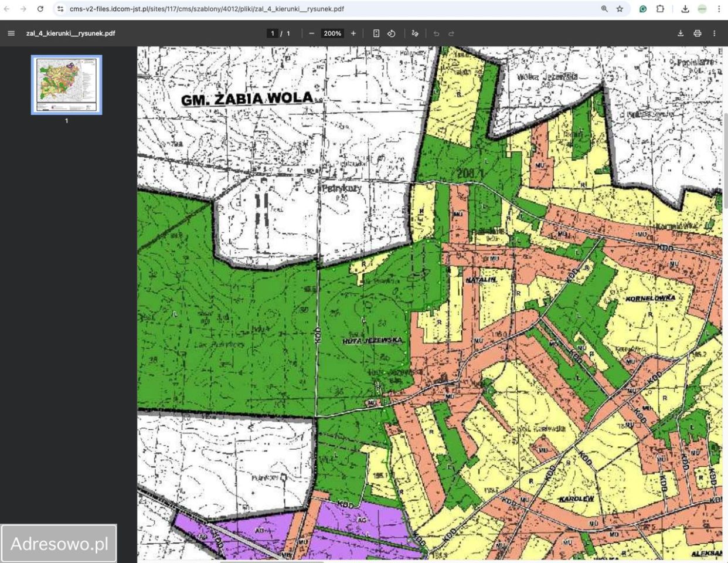Toggle the PDF sidebar menu icon
The height and width of the screenshot is (563, 728).
pyautogui.click(x=11, y=33)
